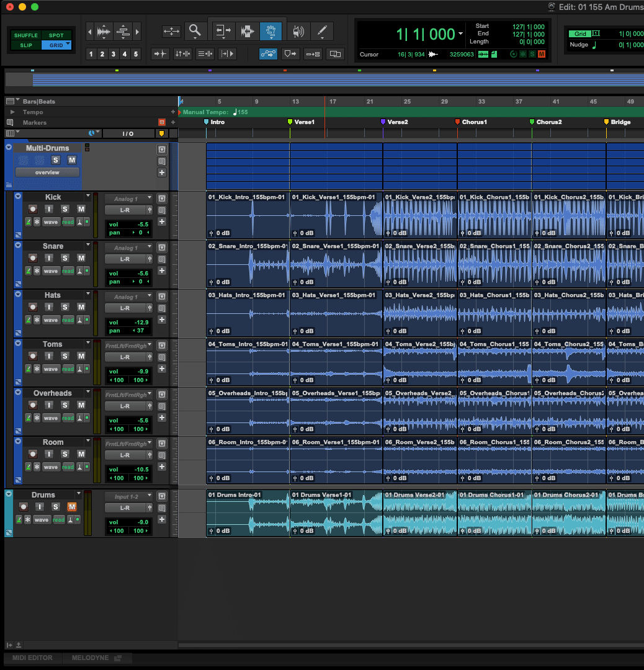Image resolution: width=644 pixels, height=670 pixels.
Task: Record-enable the Hats track
Action: click(x=32, y=306)
